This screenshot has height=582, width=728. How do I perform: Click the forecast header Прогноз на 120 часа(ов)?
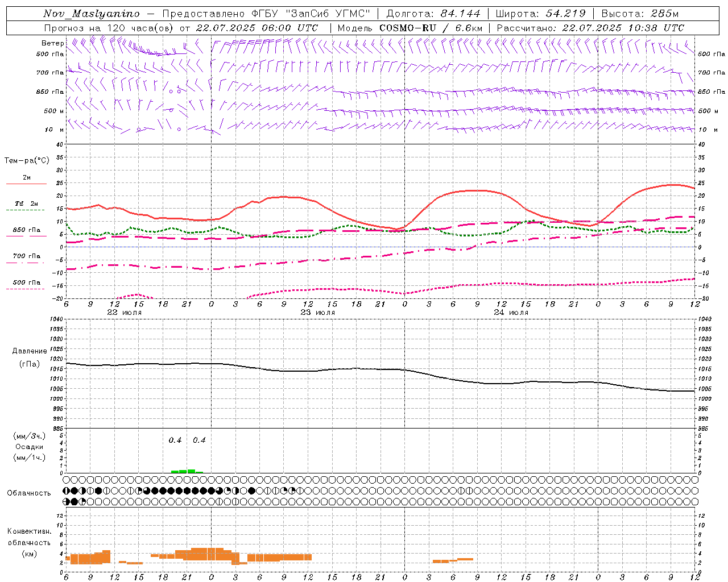click(x=109, y=28)
